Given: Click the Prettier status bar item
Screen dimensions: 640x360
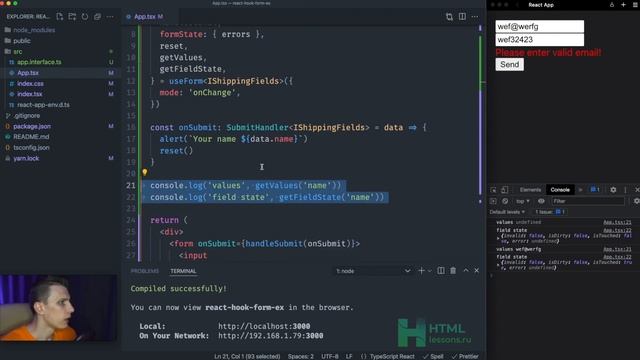Looking at the screenshot, I should 465,356.
